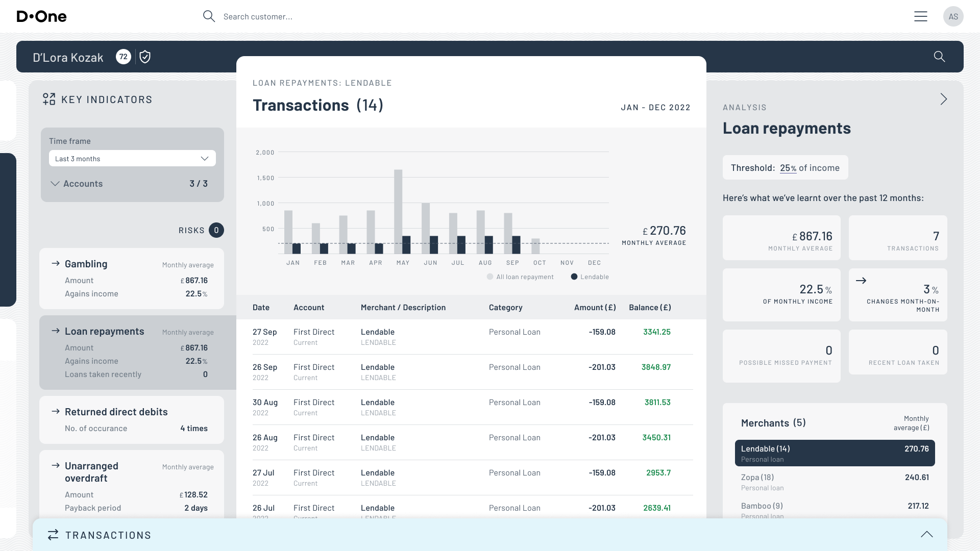Click the £867.16 Monthly Average card

pyautogui.click(x=781, y=238)
